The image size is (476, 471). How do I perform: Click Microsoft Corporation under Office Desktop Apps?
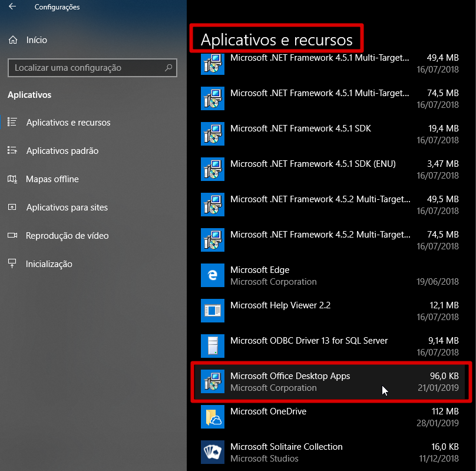[x=273, y=388]
